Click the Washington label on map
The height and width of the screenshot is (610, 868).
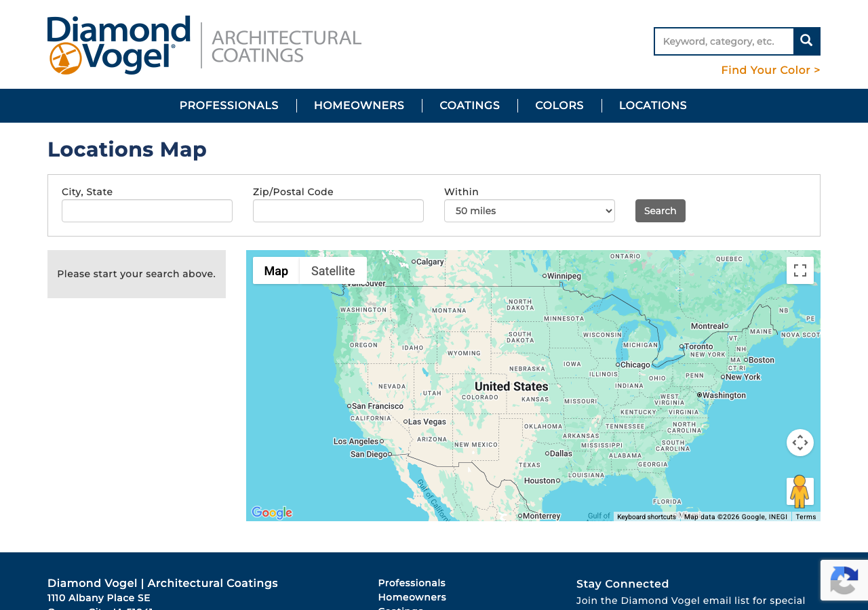(724, 395)
